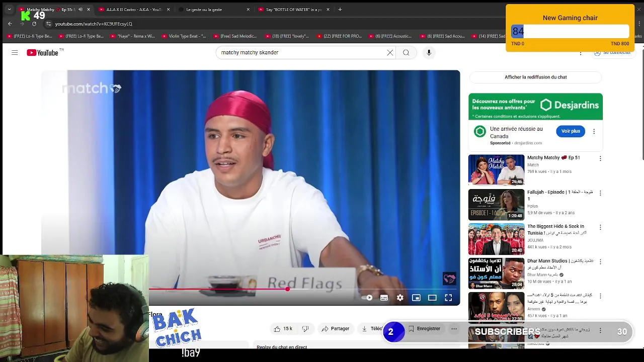This screenshot has height=362, width=644.
Task: Toggle theater mode in the player
Action: pos(432,298)
